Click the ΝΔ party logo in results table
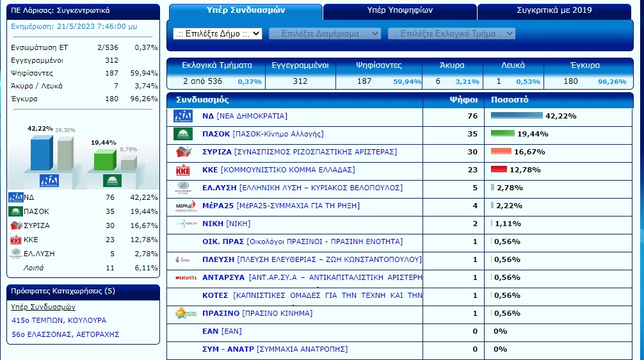Viewport: 644px width, 360px height. pyautogui.click(x=183, y=116)
